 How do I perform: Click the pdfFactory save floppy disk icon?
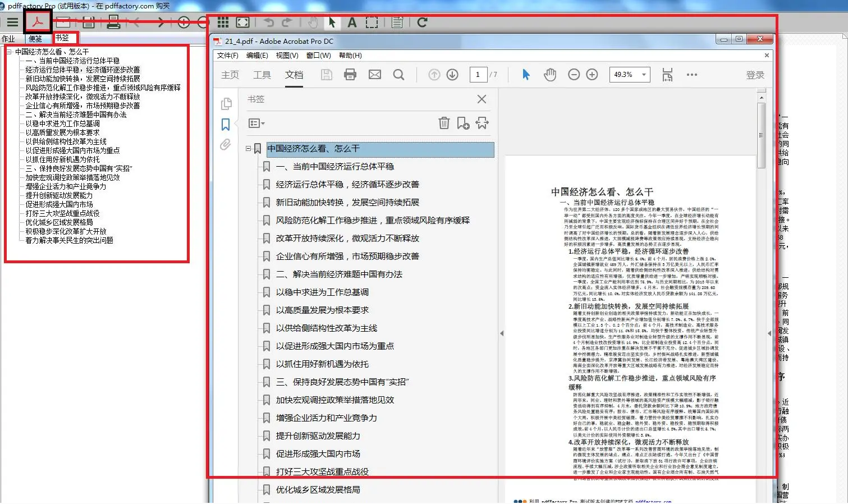tap(88, 22)
